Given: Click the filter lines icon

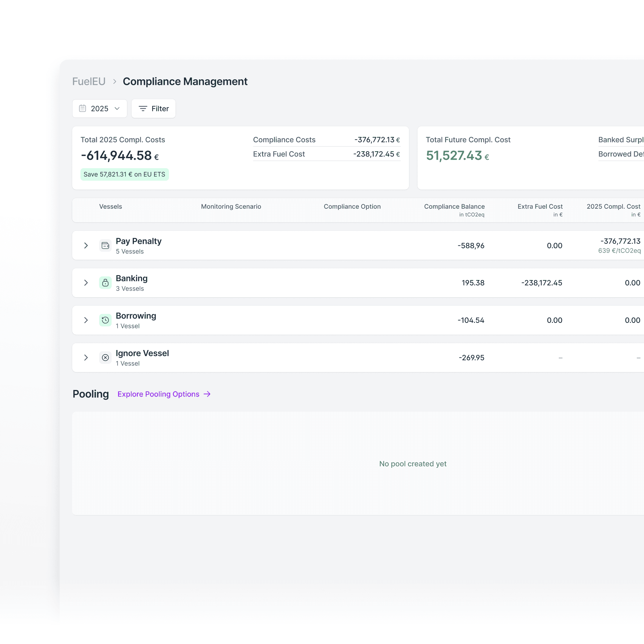Looking at the screenshot, I should tap(143, 109).
